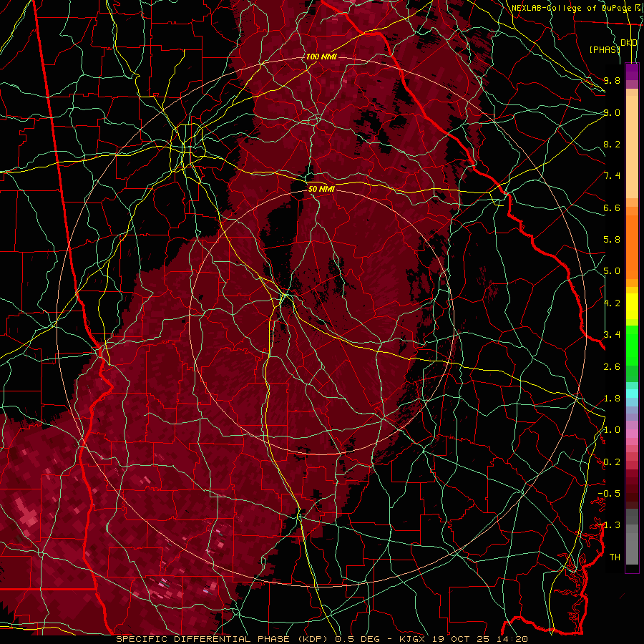Click the 6.6 scale value
Image resolution: width=644 pixels, height=644 pixels.
click(612, 208)
